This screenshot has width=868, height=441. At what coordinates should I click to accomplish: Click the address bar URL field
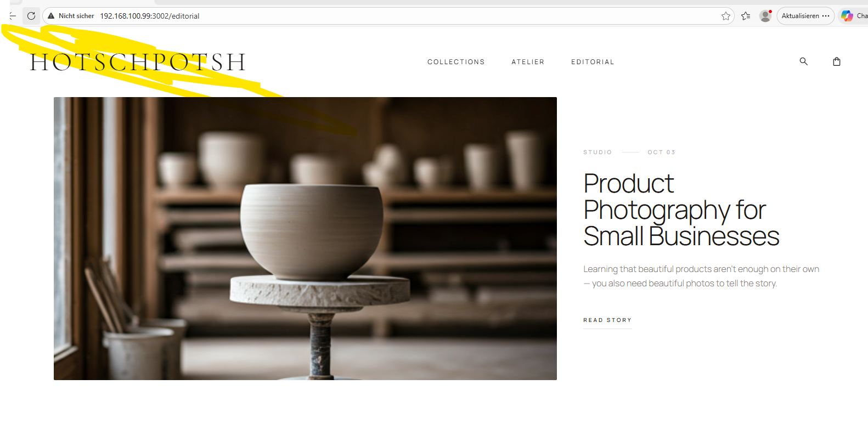[x=384, y=16]
